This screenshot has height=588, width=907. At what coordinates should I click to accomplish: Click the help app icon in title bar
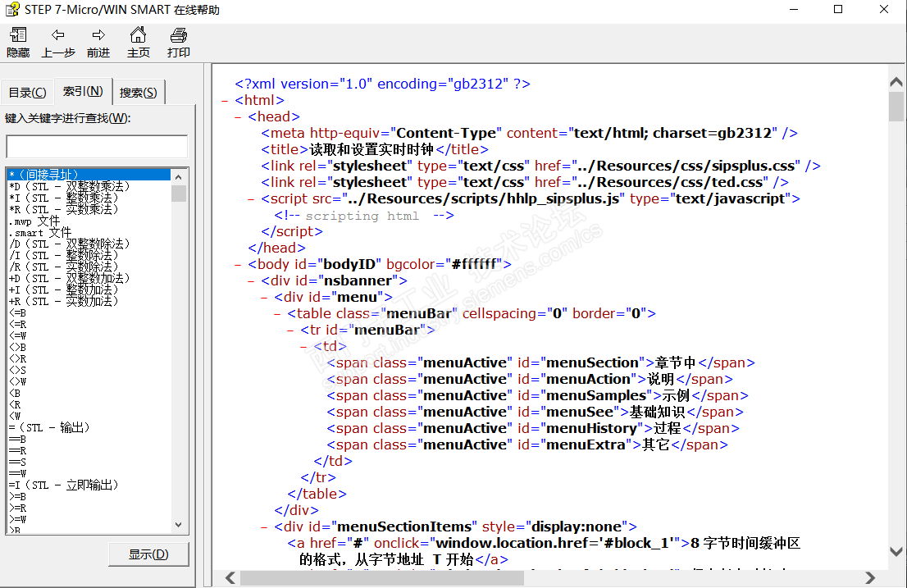point(11,9)
